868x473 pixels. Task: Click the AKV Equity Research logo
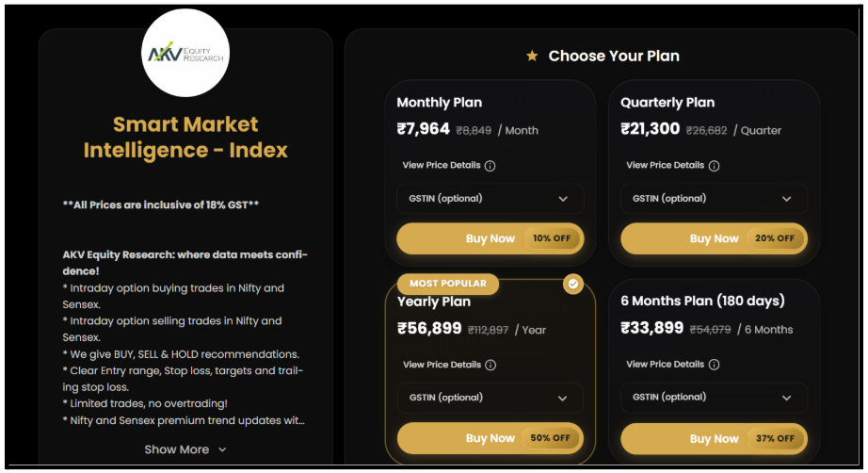tap(185, 54)
